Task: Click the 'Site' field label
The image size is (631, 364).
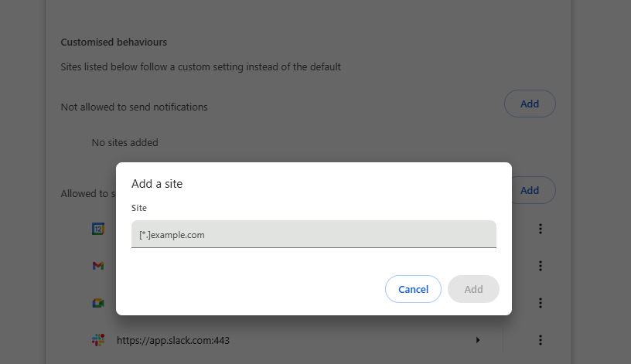Action: [139, 208]
